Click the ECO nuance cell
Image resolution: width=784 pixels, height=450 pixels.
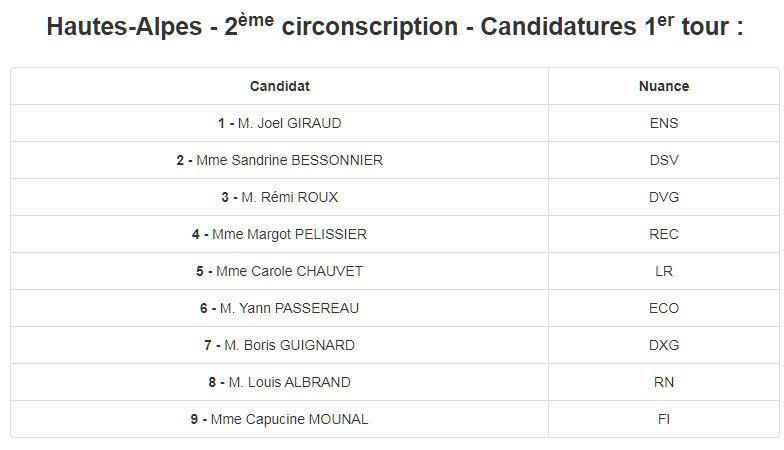click(664, 308)
